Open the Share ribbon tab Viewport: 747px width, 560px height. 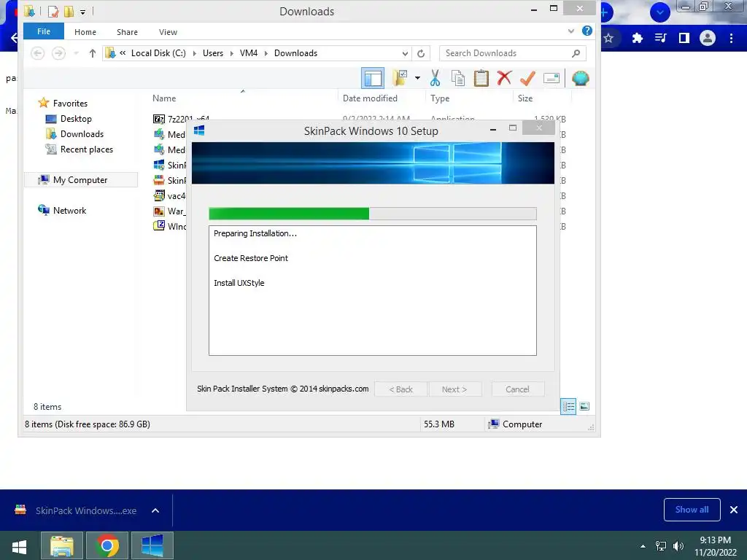(127, 32)
